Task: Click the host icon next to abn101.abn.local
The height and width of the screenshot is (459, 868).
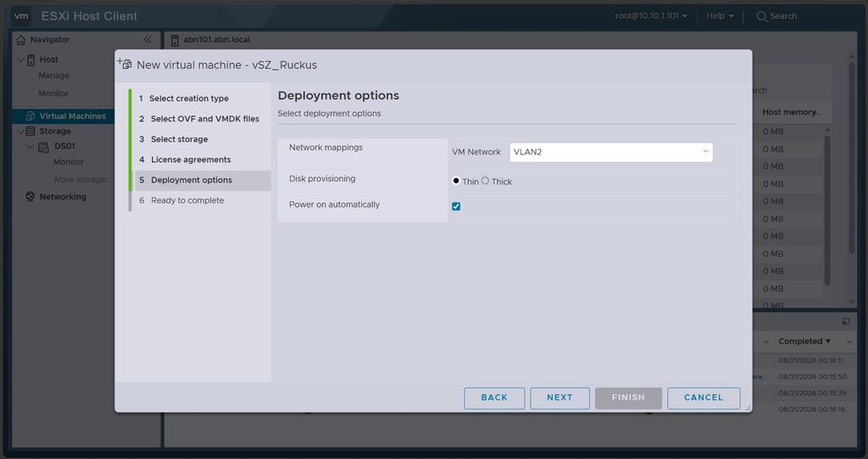Action: pos(175,40)
